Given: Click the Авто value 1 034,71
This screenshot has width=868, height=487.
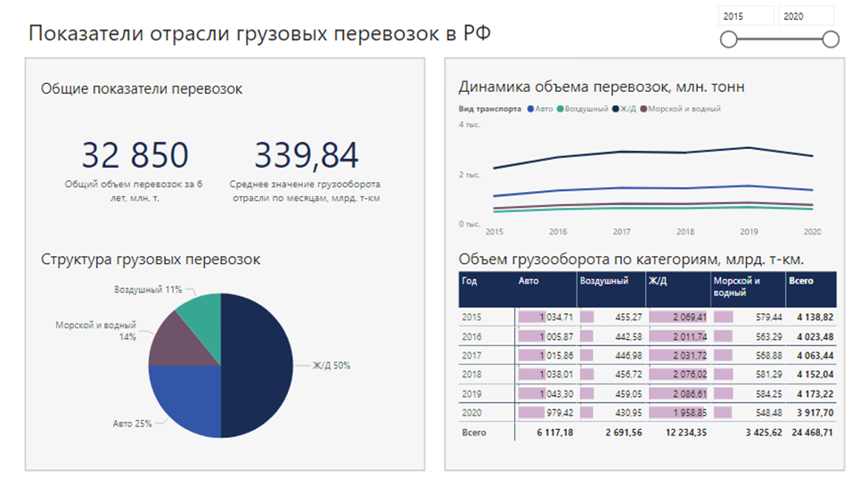Looking at the screenshot, I should pos(556,318).
